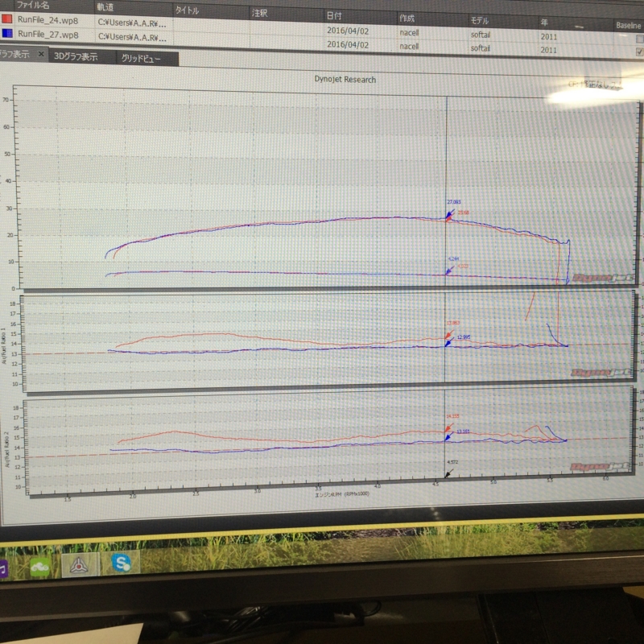Image resolution: width=644 pixels, height=644 pixels.
Task: Click the 年 column header
Action: tap(544, 23)
